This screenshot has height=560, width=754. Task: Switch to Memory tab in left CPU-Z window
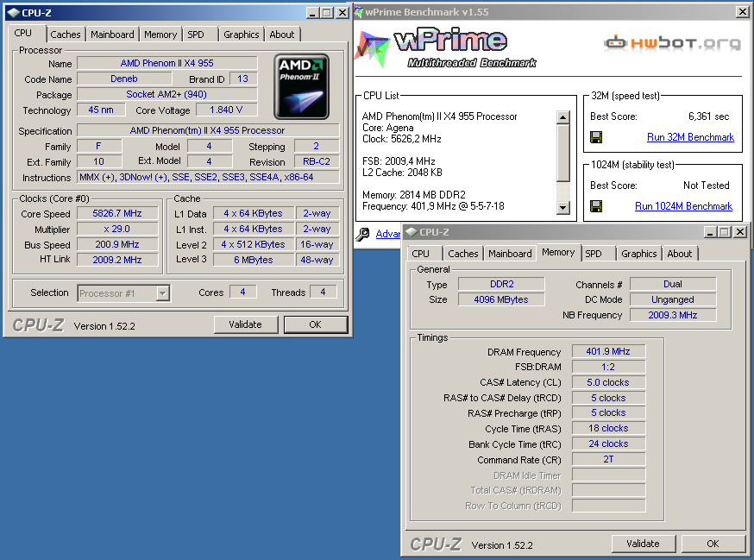point(160,35)
